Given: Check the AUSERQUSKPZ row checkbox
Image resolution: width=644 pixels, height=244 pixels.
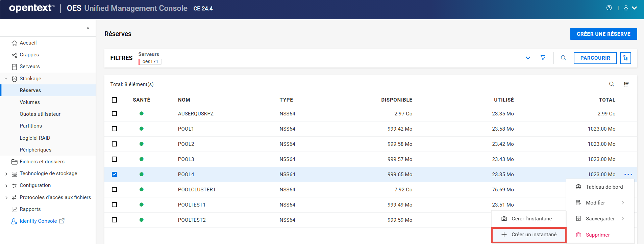Looking at the screenshot, I should [115, 114].
